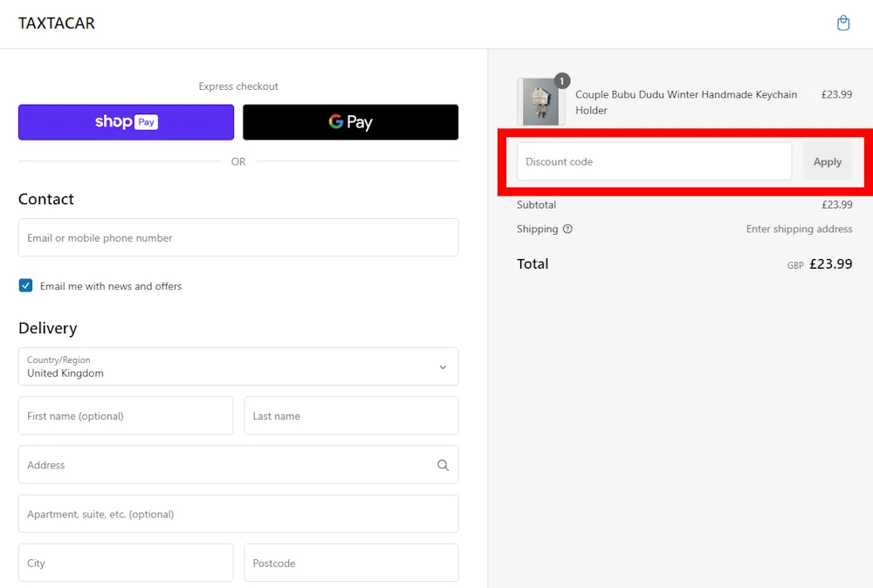The width and height of the screenshot is (873, 588).
Task: Click the address search magnifier icon
Action: coord(443,465)
